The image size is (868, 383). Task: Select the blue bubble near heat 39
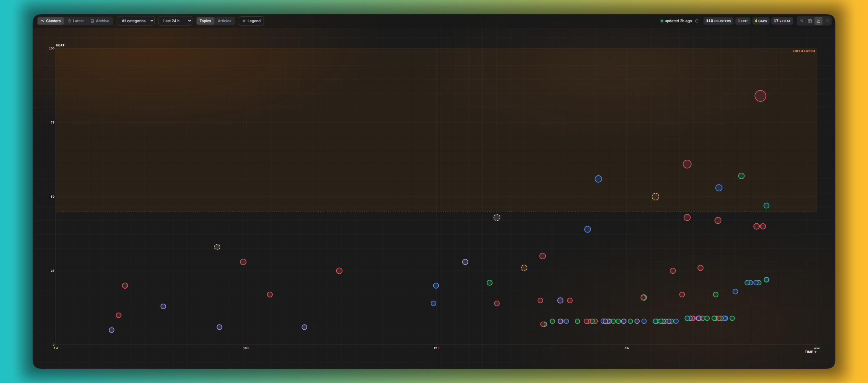587,229
